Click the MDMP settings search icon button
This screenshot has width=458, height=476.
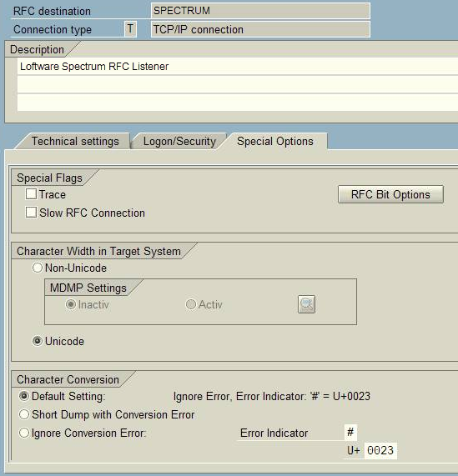click(306, 304)
